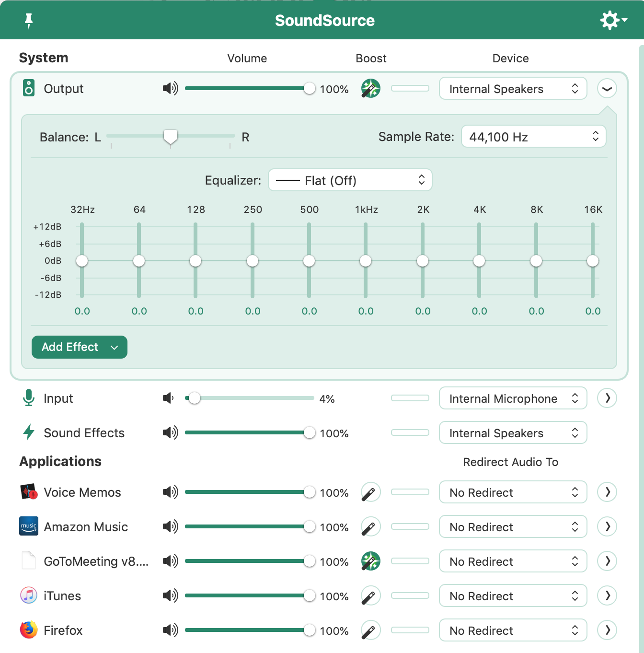Click the Output level meter bar

[x=410, y=88]
